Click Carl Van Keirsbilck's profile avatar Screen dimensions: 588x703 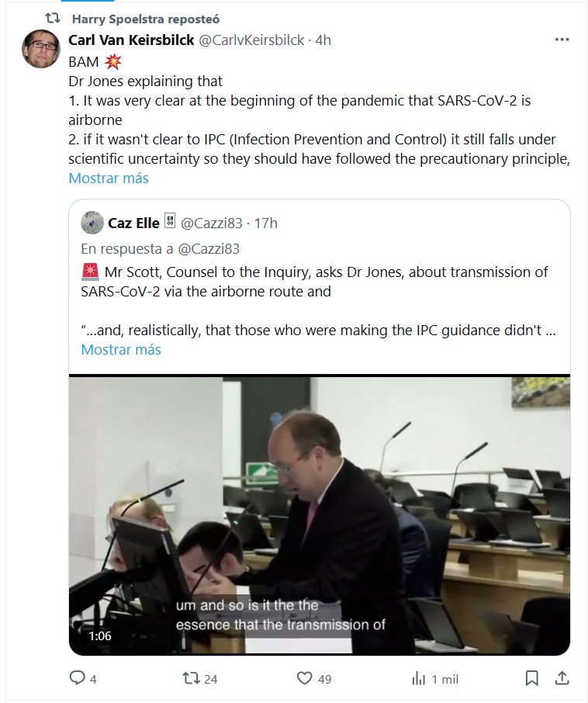[x=41, y=48]
